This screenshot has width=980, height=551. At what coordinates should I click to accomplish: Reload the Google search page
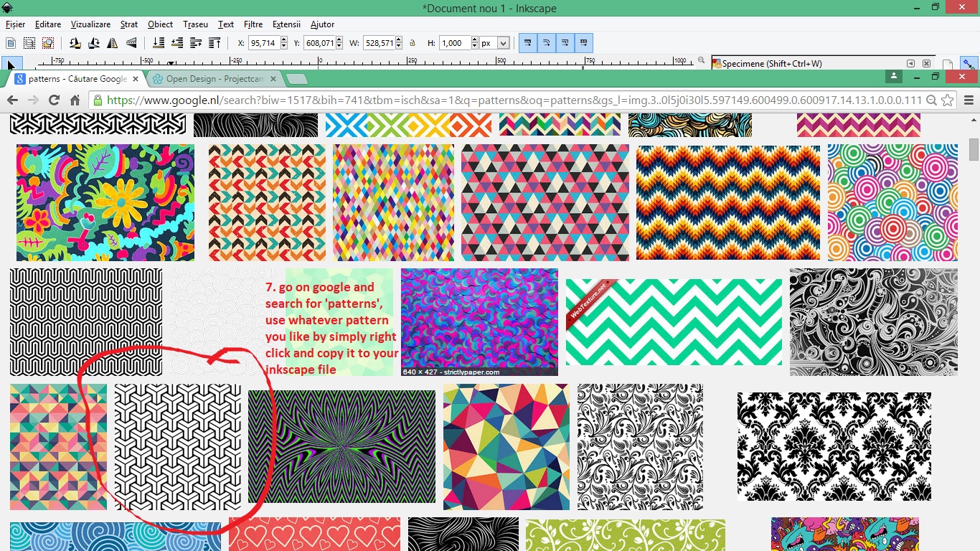click(54, 100)
